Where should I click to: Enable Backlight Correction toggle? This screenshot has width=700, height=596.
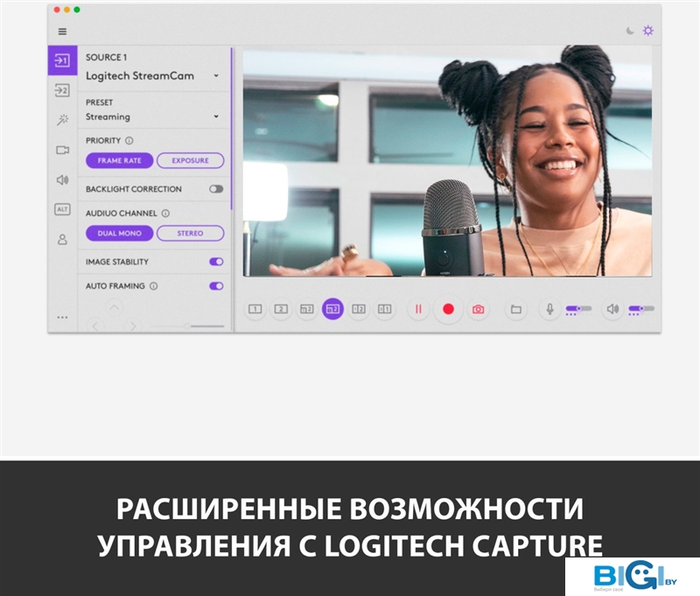pos(215,189)
